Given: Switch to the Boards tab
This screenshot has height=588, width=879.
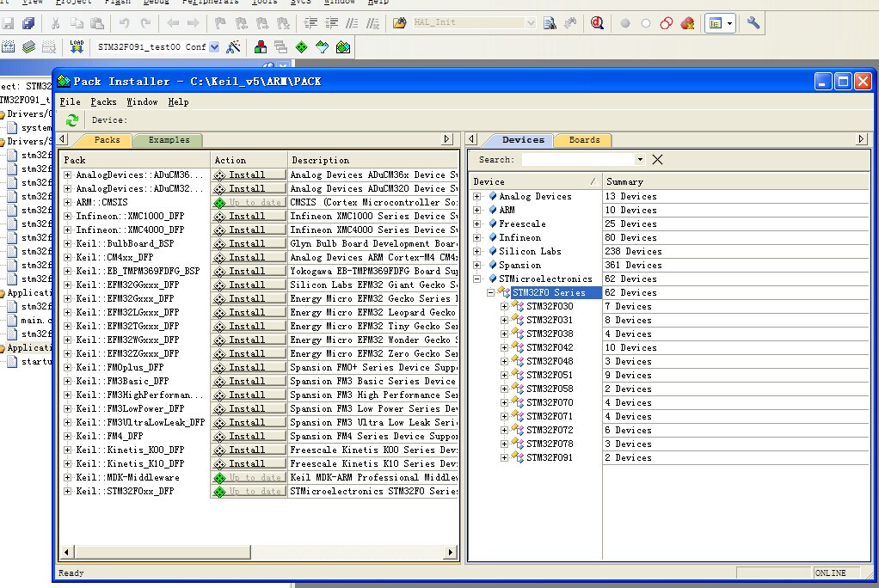Looking at the screenshot, I should [584, 139].
